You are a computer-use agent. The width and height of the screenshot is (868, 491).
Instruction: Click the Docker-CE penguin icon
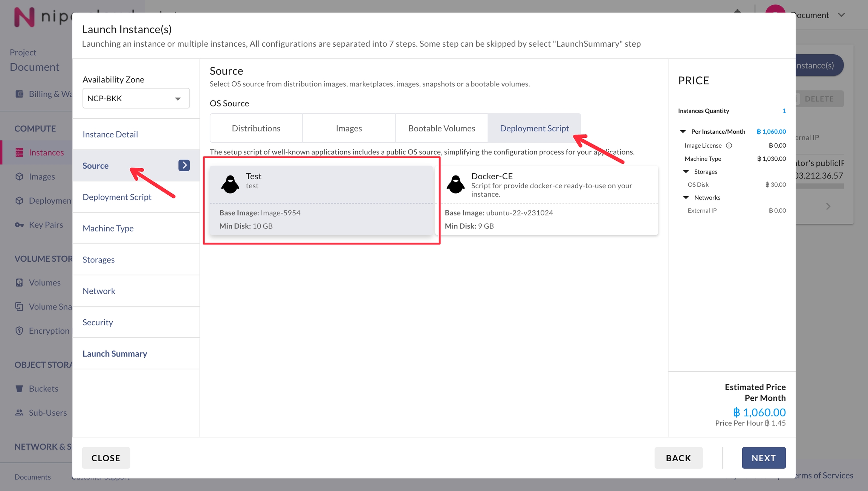click(455, 185)
